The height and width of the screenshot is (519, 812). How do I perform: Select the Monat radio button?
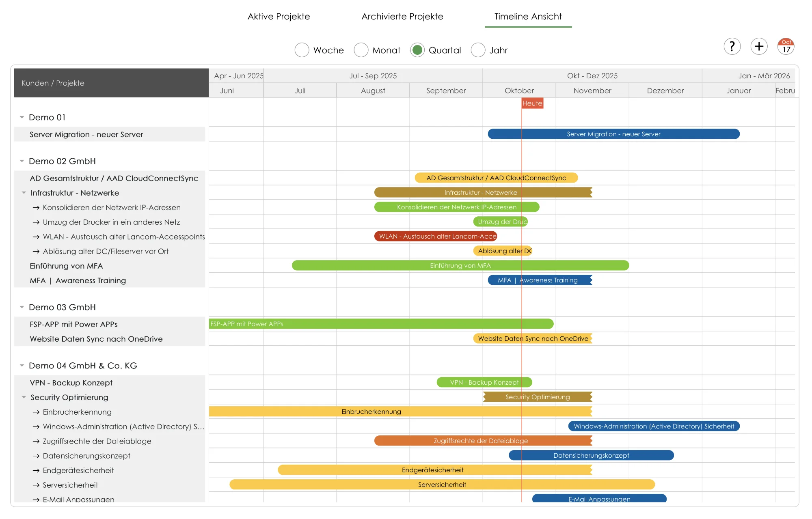click(361, 50)
